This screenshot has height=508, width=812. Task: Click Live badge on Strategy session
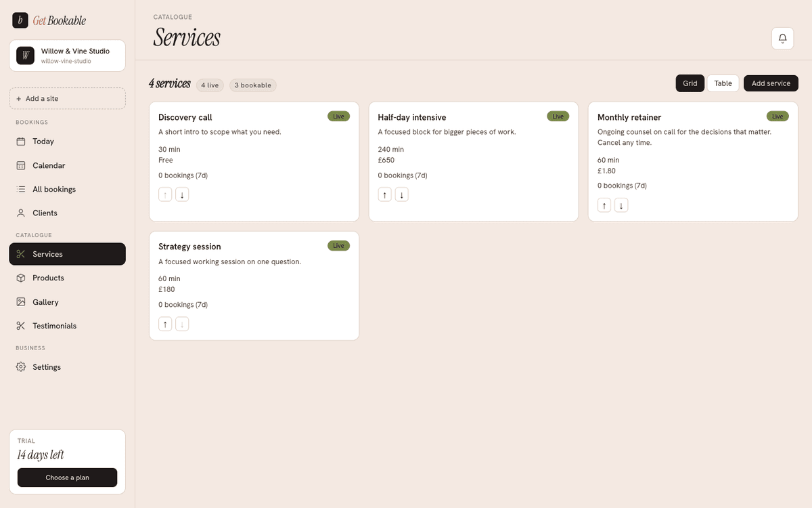pyautogui.click(x=338, y=246)
